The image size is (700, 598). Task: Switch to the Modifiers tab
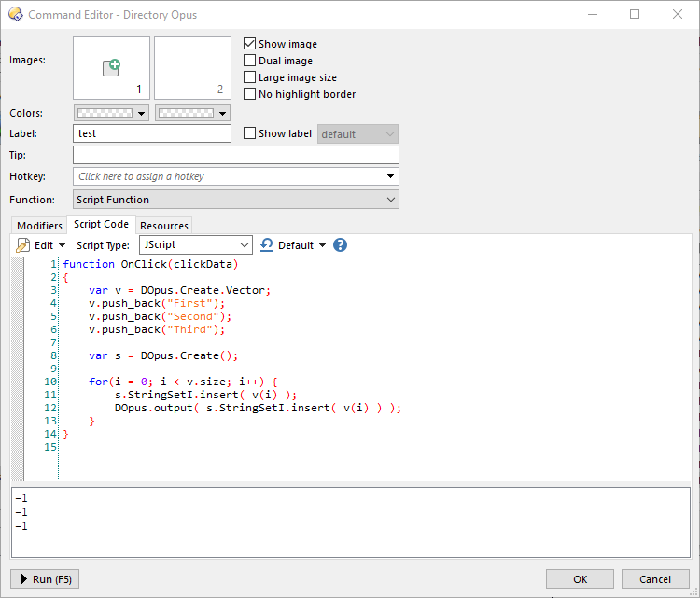click(x=40, y=226)
